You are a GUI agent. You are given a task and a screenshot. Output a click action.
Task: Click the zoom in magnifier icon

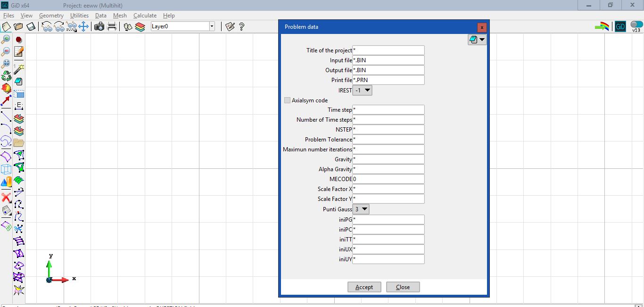[x=6, y=40]
